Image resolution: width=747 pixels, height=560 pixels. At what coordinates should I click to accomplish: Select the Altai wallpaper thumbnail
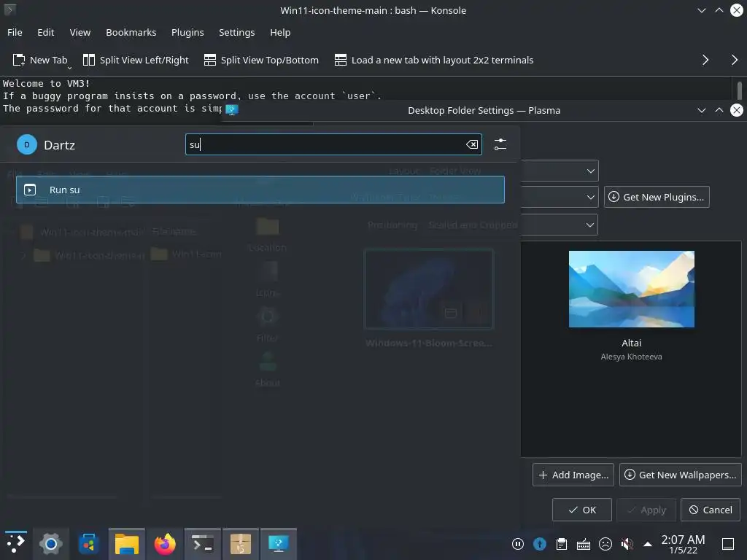click(x=631, y=289)
